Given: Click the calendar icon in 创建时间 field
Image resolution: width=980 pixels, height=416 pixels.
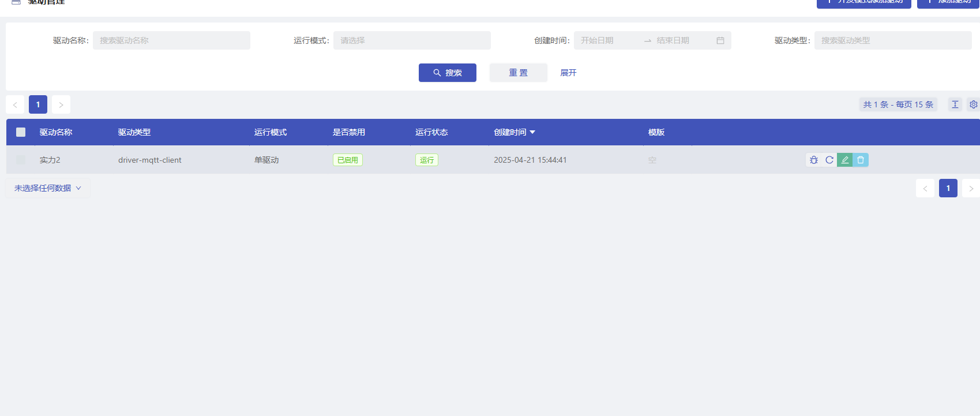Looking at the screenshot, I should [x=720, y=40].
